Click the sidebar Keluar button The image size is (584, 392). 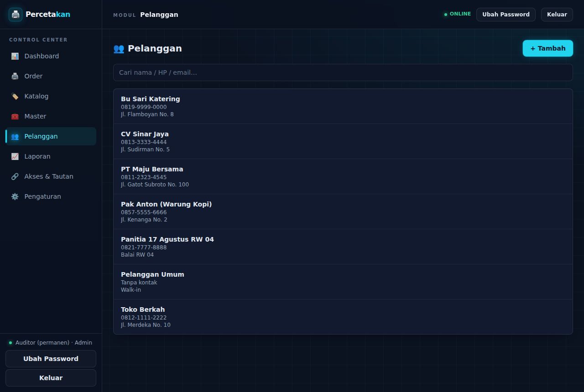[51, 378]
